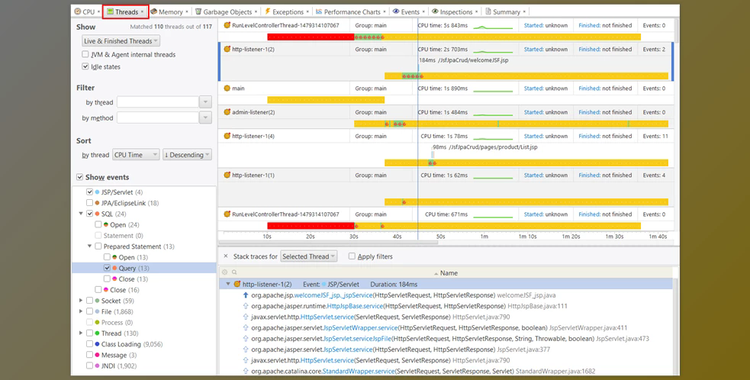Image resolution: width=750 pixels, height=380 pixels.
Task: Open the Descending sort order dropdown
Action: [x=187, y=155]
